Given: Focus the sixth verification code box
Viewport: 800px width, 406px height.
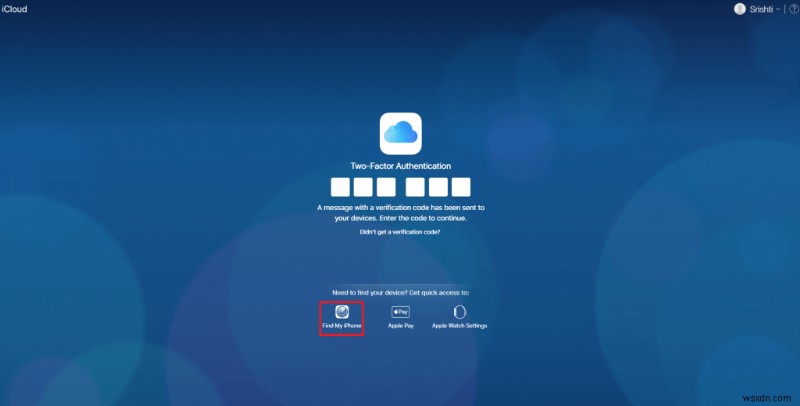Looking at the screenshot, I should (x=461, y=187).
